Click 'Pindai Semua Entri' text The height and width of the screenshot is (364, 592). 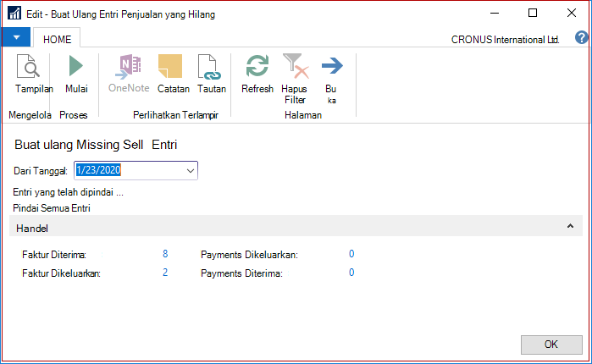52,208
